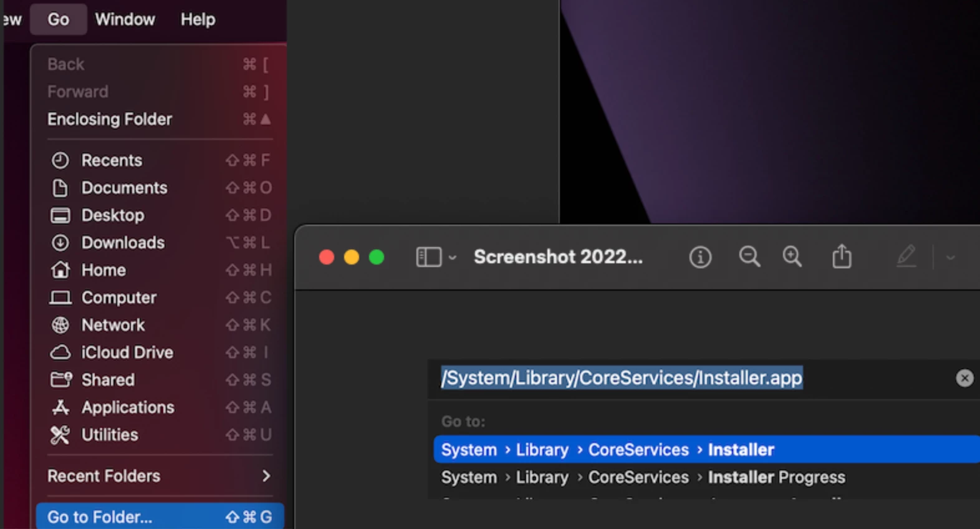
Task: Click the Screenshot 2022... window title
Action: [x=558, y=256]
